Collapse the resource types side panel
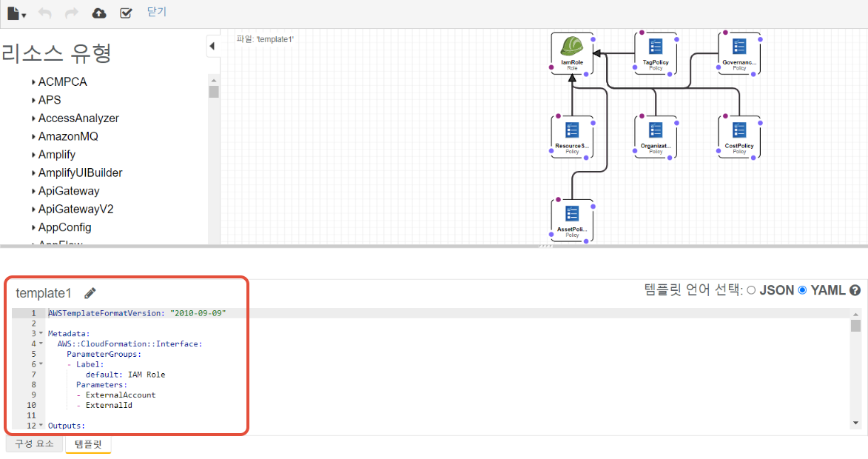This screenshot has width=868, height=459. [212, 46]
